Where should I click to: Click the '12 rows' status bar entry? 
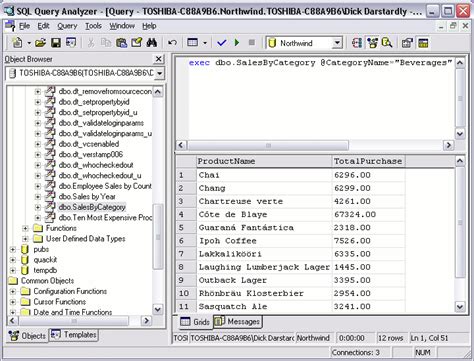click(390, 338)
